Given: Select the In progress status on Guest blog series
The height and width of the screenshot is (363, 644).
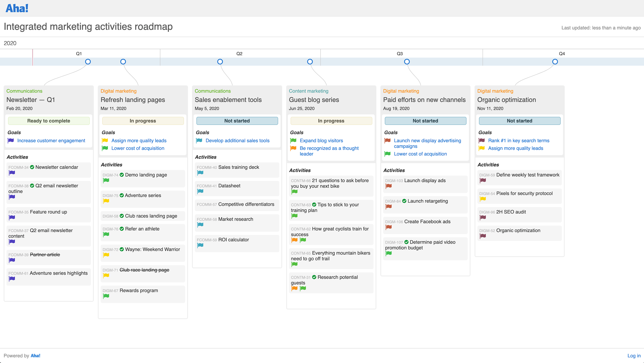Looking at the screenshot, I should coord(331,121).
